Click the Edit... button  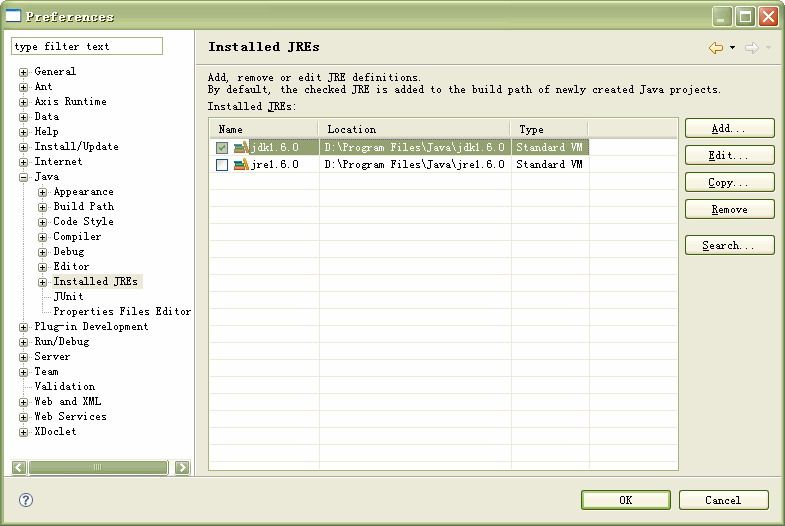coord(729,155)
